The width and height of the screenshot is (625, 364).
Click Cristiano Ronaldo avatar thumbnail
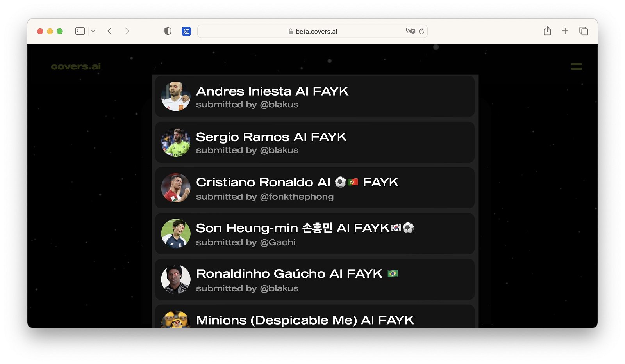(176, 188)
